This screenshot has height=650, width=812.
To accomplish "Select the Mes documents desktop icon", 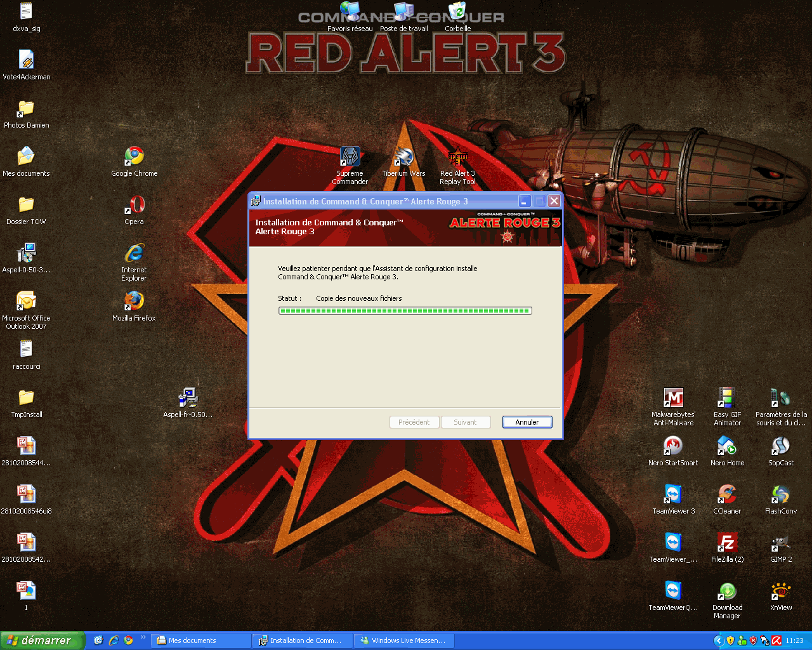I will click(x=26, y=162).
